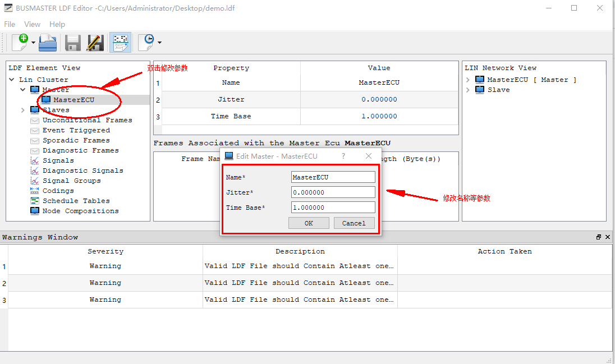Viewport: 615px width, 364px height.
Task: Confirm the Edit Master dialog with OK
Action: point(309,223)
